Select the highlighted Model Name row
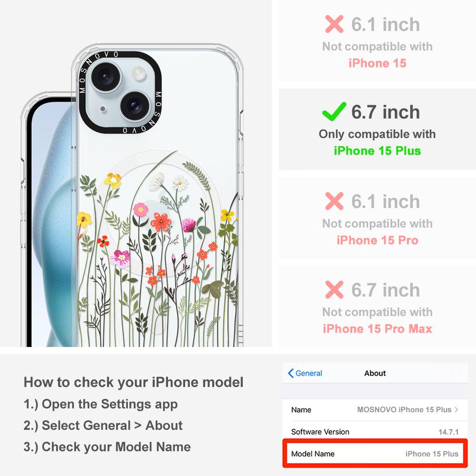This screenshot has height=476, width=476. point(375,454)
